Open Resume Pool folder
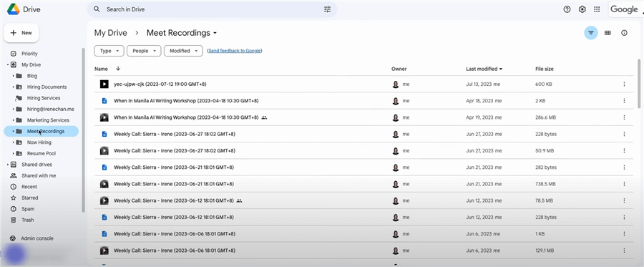Viewport: 644px width, 267px height. point(41,154)
